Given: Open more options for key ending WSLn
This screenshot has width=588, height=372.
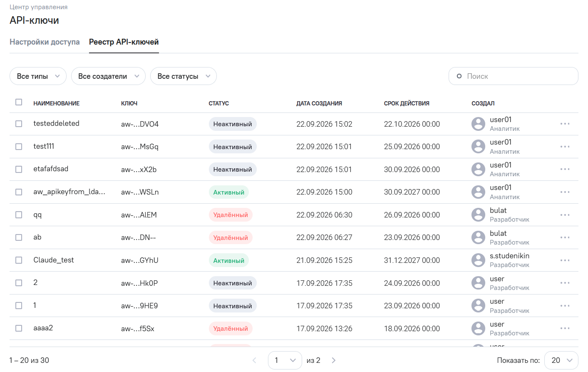Looking at the screenshot, I should click(x=565, y=192).
